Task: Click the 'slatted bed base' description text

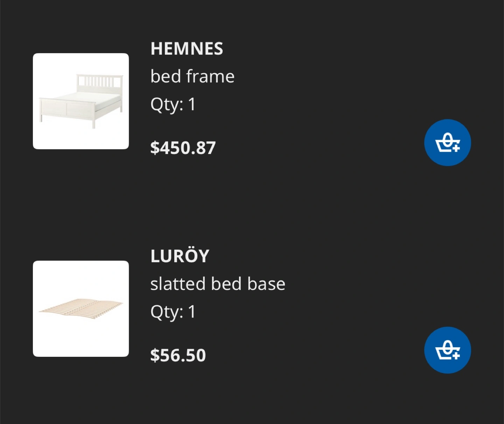Action: pos(218,284)
